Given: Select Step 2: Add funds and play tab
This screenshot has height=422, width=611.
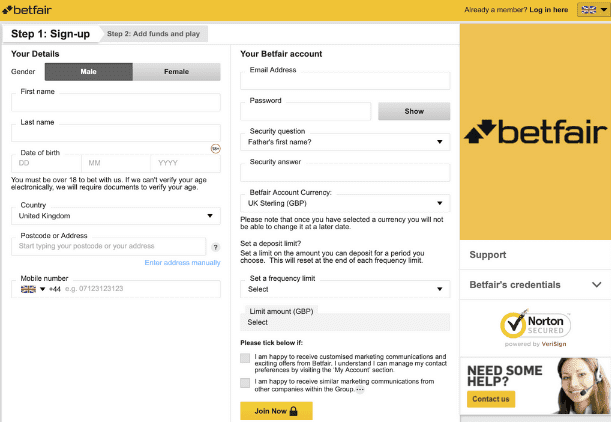Looking at the screenshot, I should [154, 34].
